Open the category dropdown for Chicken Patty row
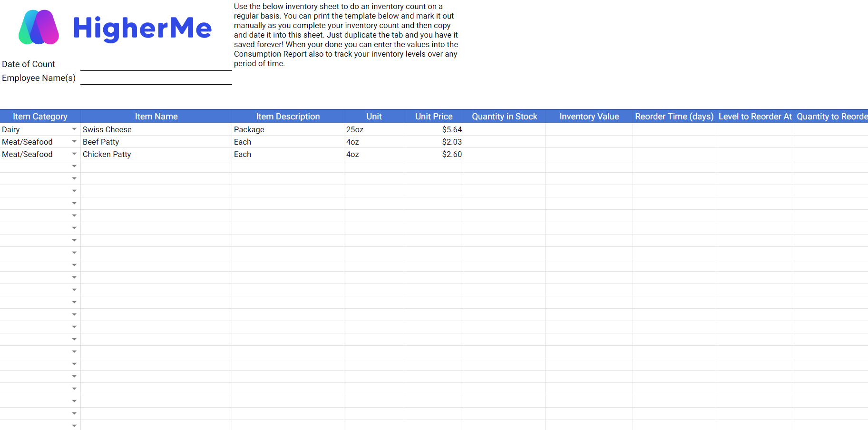Image resolution: width=868 pixels, height=430 pixels. point(75,154)
